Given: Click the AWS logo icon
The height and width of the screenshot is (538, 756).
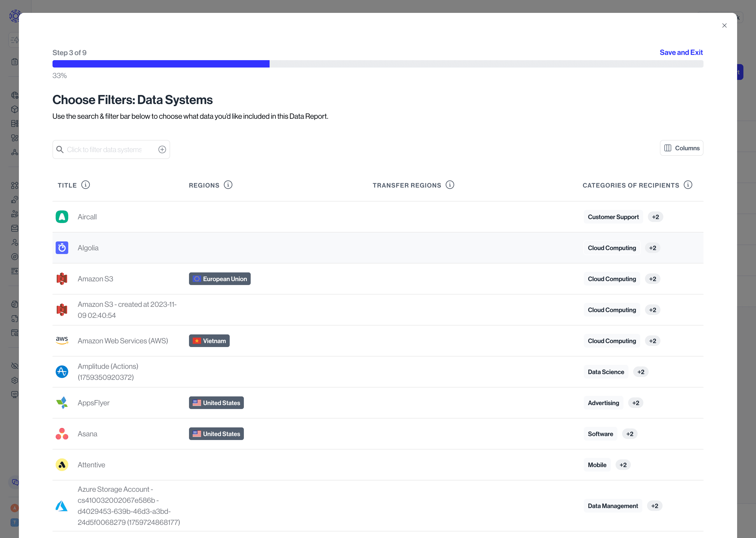Looking at the screenshot, I should point(62,340).
